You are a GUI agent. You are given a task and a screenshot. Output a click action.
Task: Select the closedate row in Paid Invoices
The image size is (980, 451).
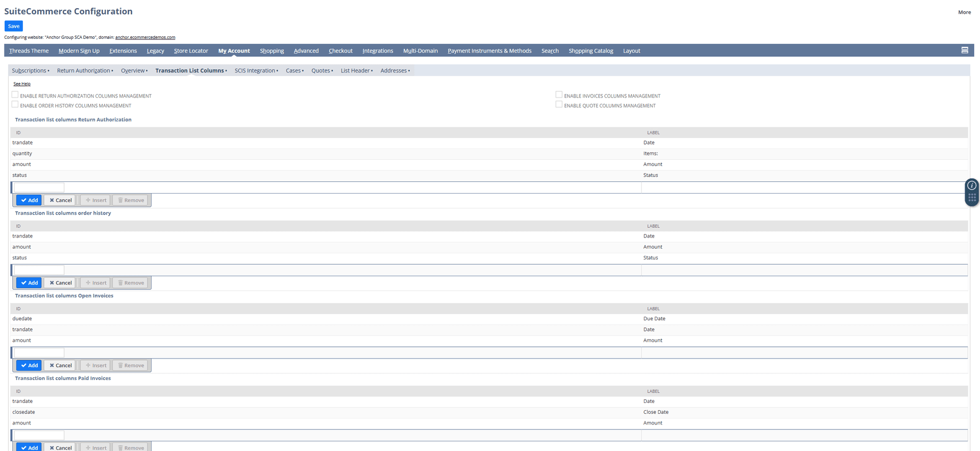[489, 412]
